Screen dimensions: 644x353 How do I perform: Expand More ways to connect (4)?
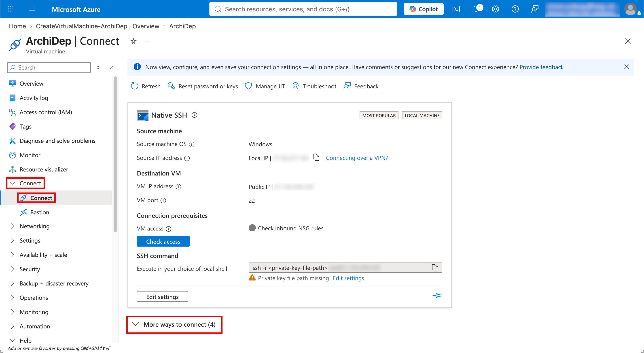tap(174, 325)
